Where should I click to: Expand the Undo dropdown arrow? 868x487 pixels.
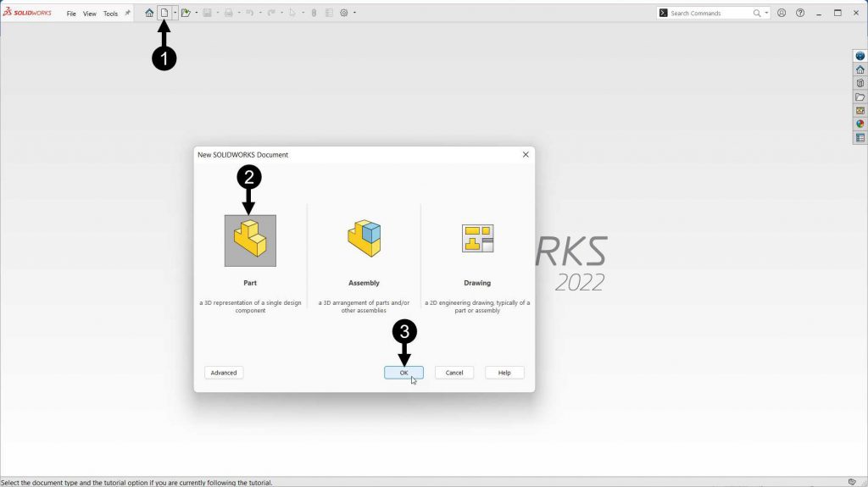(260, 13)
